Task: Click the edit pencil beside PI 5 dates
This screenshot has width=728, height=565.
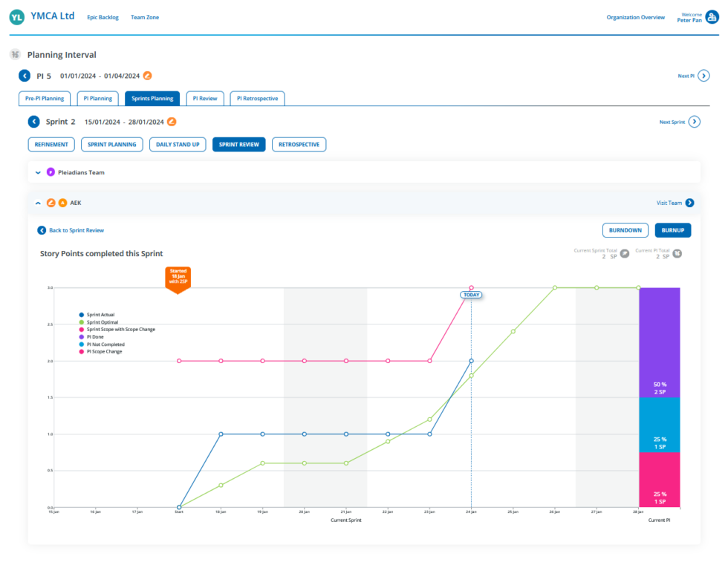Action: click(x=146, y=75)
